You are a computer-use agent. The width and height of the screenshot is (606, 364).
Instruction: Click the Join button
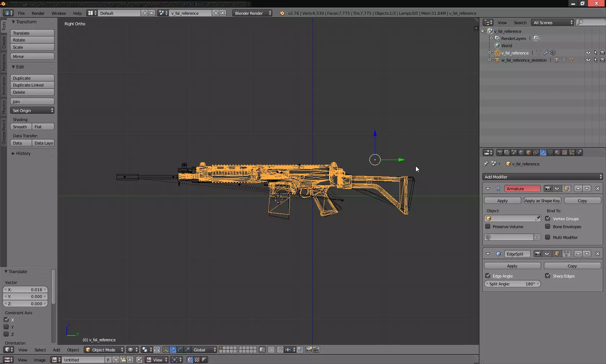[x=32, y=101]
